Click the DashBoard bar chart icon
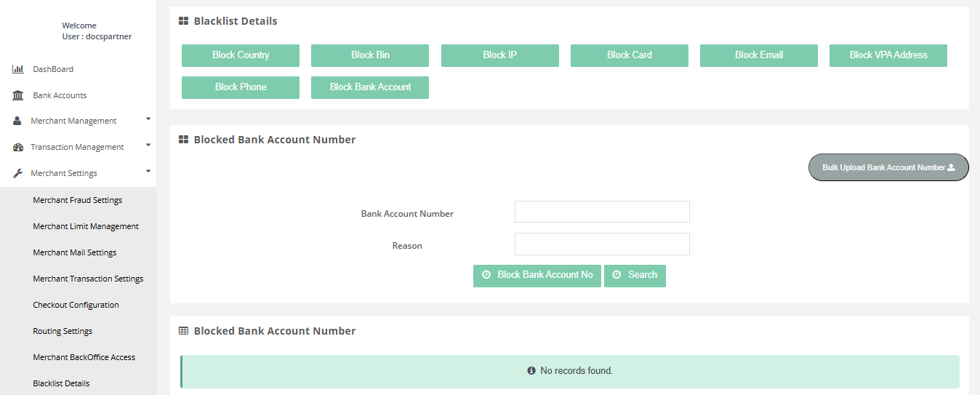Screen dimensions: 980x395 (x=18, y=69)
